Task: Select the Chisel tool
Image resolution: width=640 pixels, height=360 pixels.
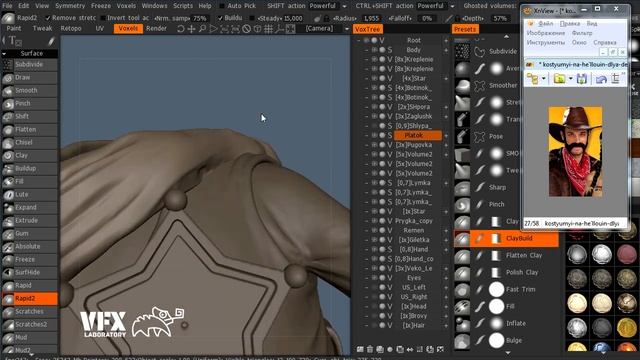Action: [x=29, y=142]
